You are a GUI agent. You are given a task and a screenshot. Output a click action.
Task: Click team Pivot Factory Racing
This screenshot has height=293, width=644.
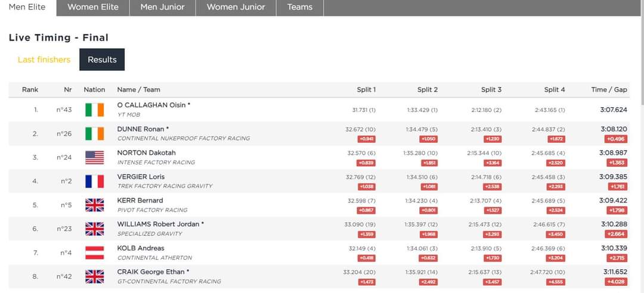[153, 210]
